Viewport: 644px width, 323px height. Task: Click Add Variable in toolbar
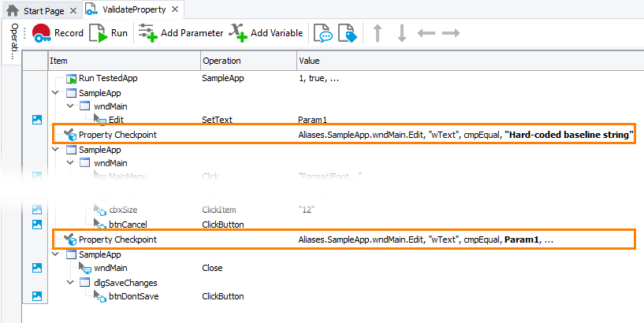coord(266,33)
